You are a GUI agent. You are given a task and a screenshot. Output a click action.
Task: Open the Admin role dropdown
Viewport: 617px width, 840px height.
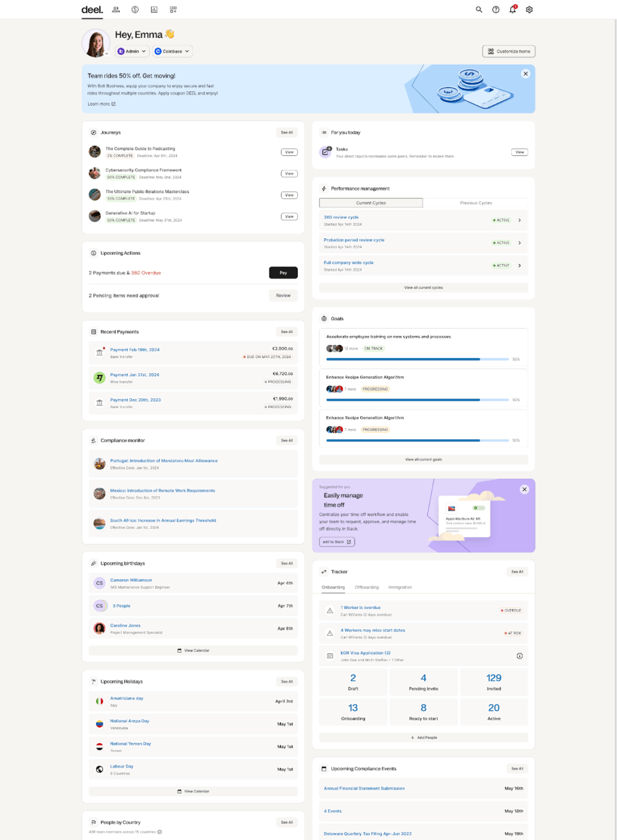pos(131,51)
